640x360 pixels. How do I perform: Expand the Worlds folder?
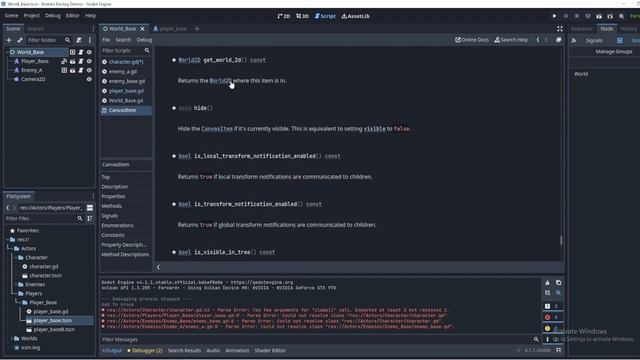point(12,338)
